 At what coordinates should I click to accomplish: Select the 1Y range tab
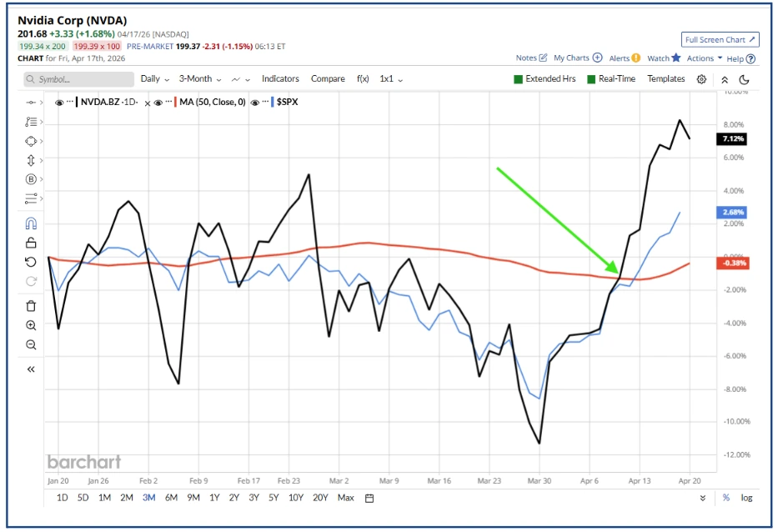click(214, 498)
